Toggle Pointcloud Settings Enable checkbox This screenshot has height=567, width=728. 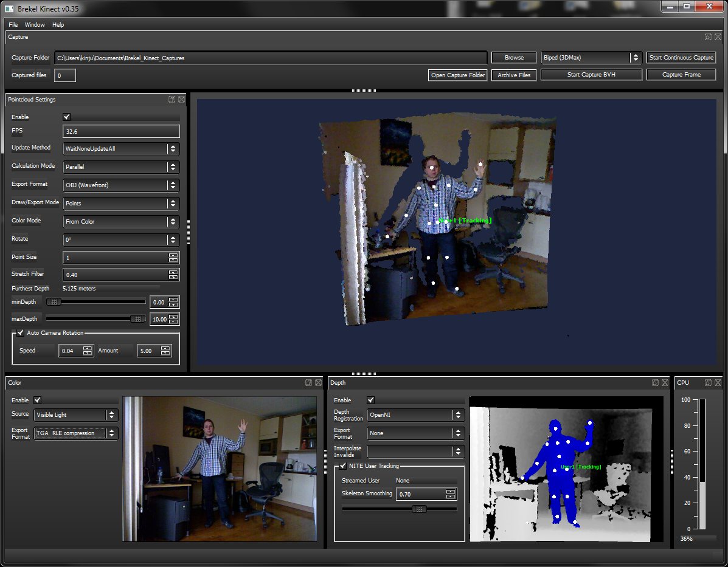(x=67, y=117)
